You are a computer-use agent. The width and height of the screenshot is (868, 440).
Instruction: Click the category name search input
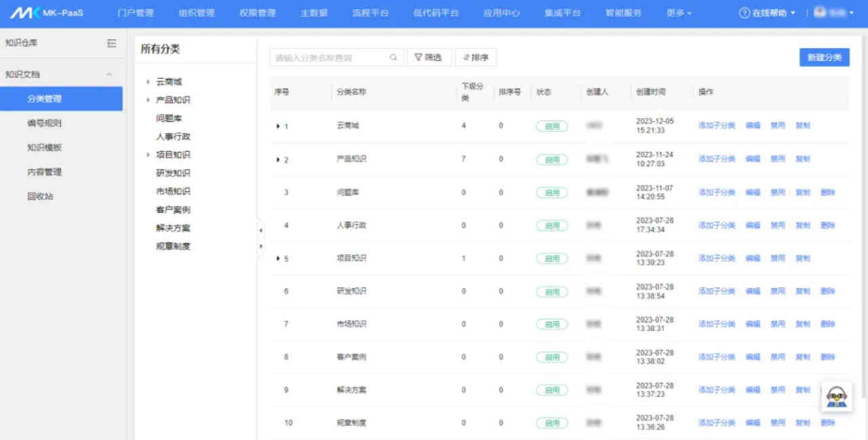(x=330, y=58)
